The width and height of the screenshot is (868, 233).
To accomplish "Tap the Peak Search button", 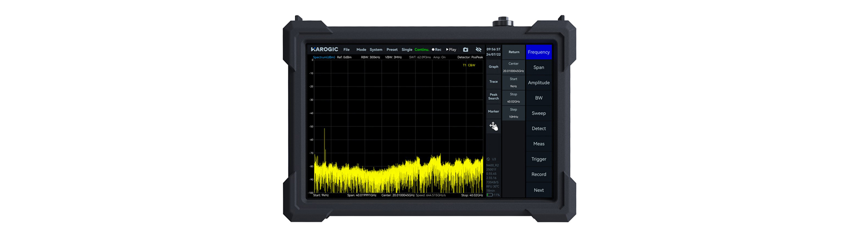I will coord(494,96).
